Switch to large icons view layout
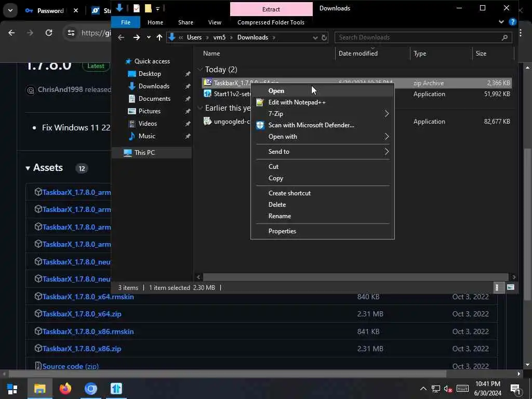 (x=511, y=288)
